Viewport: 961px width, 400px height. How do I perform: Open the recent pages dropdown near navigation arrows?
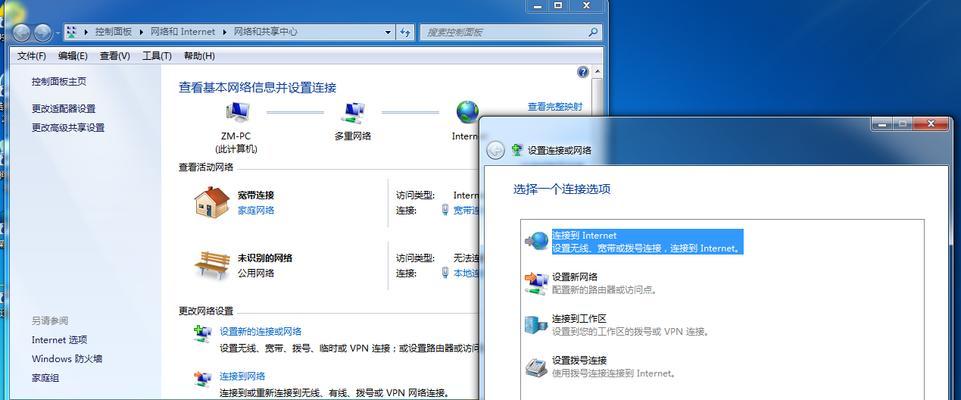58,32
